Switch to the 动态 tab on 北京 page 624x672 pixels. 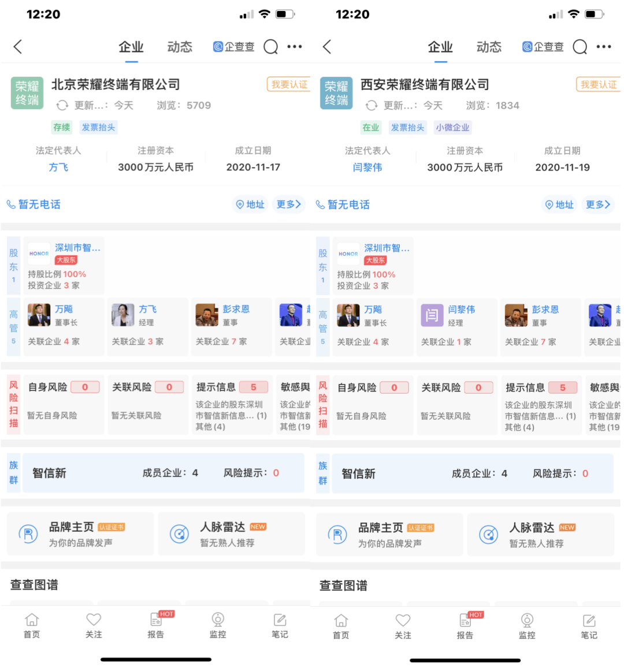180,47
